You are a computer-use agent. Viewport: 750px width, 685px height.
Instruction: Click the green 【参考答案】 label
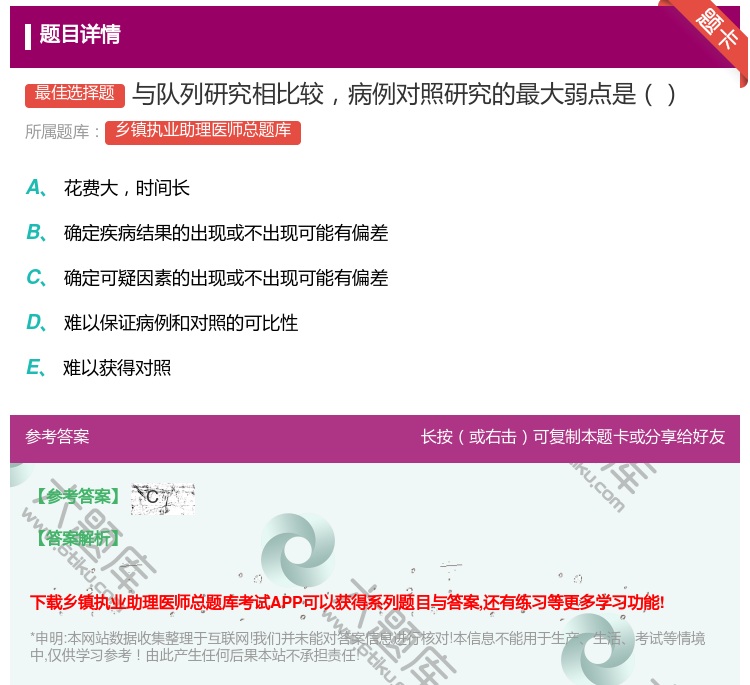tap(77, 497)
